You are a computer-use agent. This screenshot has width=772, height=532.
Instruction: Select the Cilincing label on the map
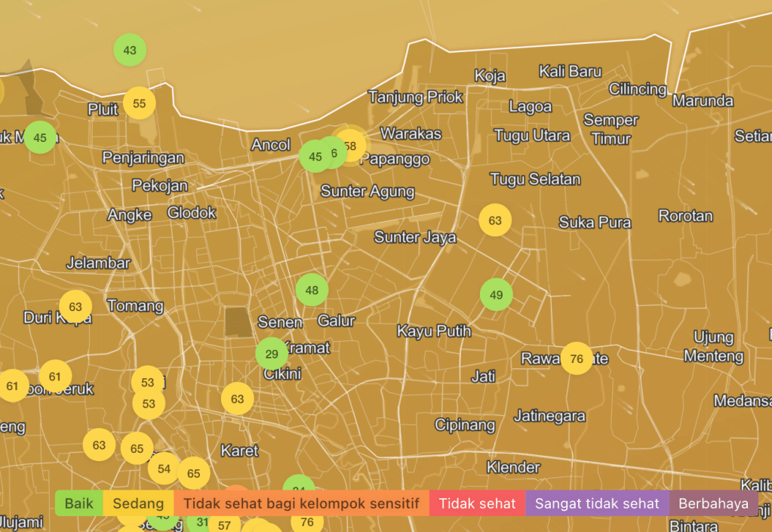pyautogui.click(x=638, y=89)
